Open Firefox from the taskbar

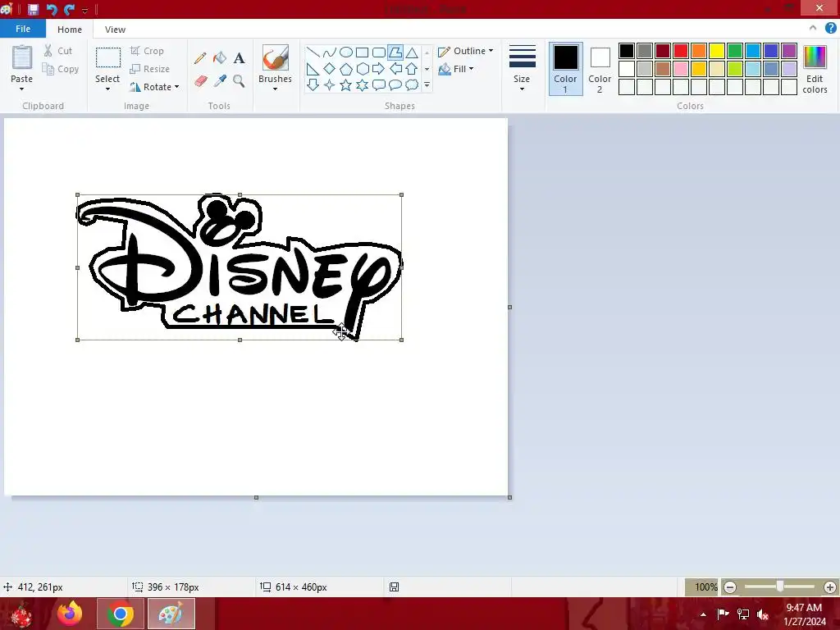[71, 614]
